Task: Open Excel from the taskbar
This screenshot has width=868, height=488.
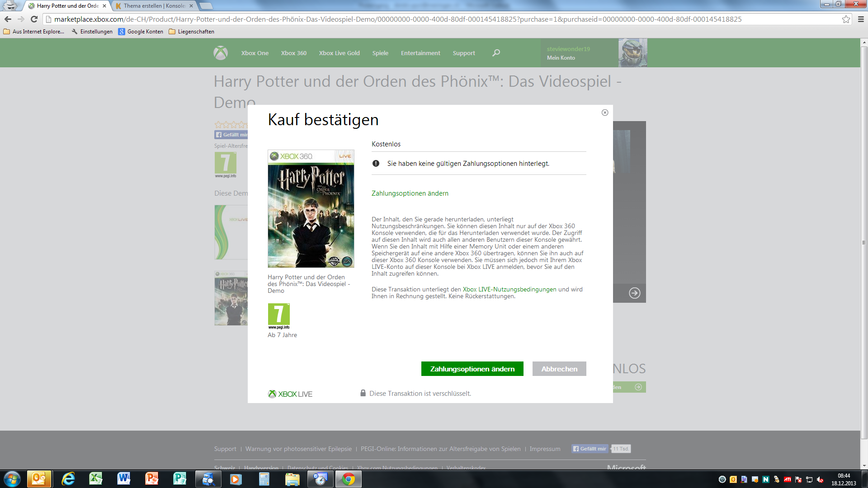Action: coord(96,479)
